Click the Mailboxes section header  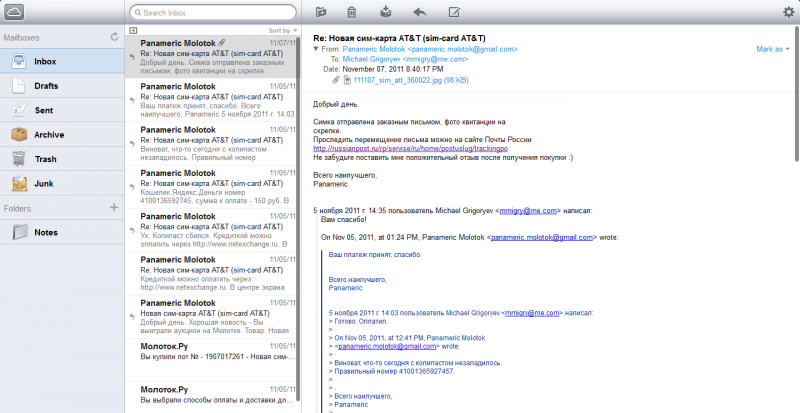[x=21, y=37]
